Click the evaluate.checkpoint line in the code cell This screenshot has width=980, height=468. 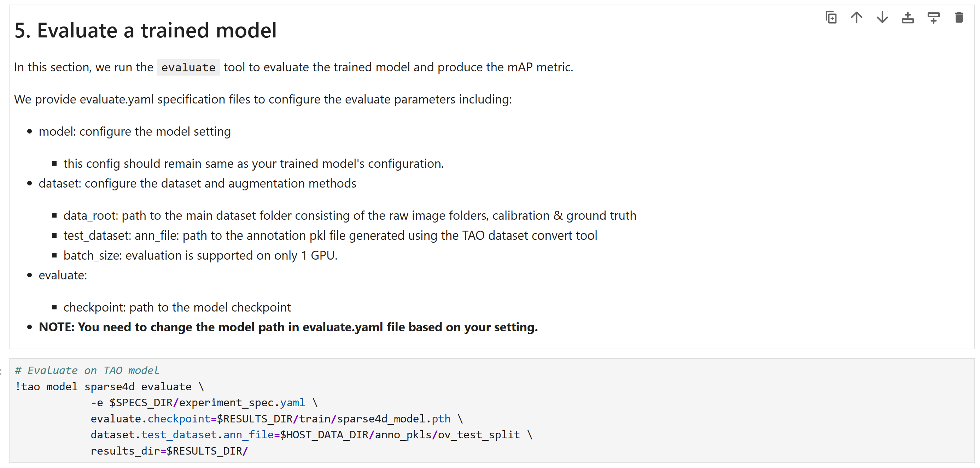pos(270,419)
